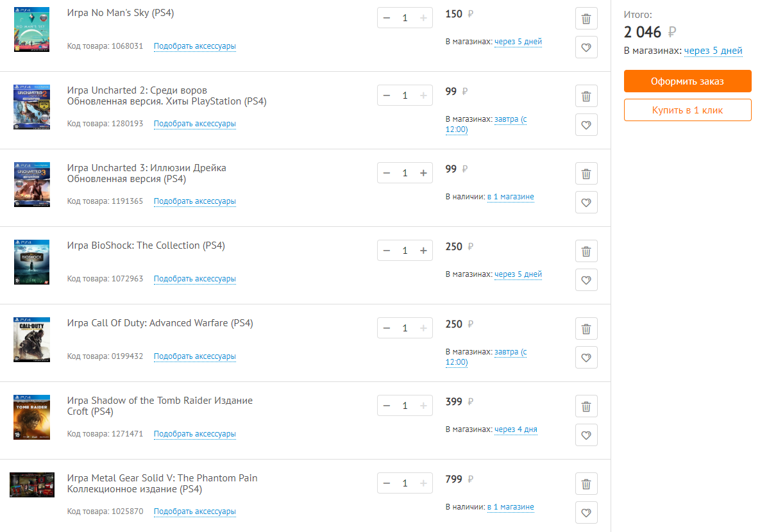The height and width of the screenshot is (532, 760).
Task: Open Подобрать аксессуары for No Man's Sky
Action: pyautogui.click(x=195, y=46)
